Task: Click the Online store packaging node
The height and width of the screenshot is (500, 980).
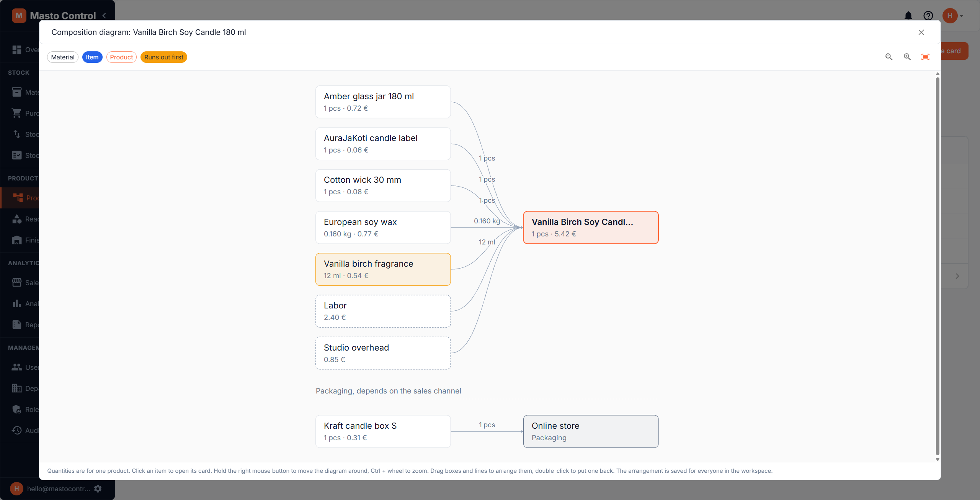Action: pos(591,431)
